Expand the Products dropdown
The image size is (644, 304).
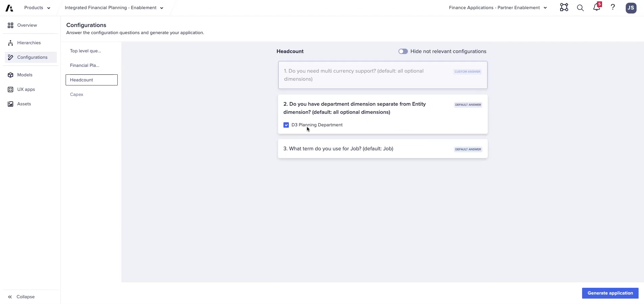click(48, 7)
